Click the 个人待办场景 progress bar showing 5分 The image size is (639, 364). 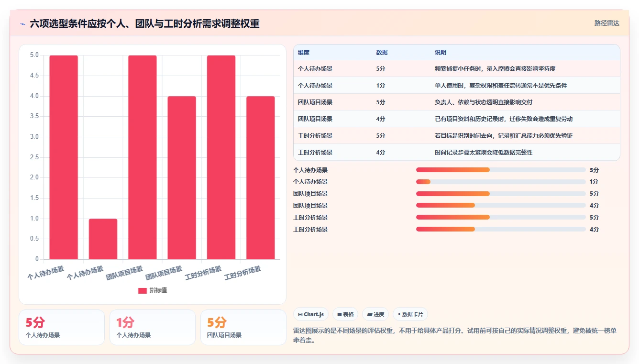pos(501,170)
